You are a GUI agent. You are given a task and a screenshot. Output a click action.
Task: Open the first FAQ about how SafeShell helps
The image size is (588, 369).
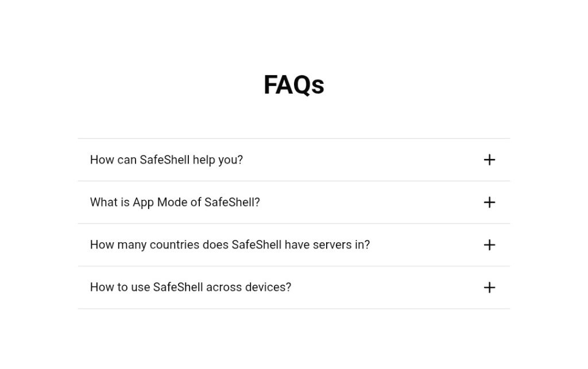pyautogui.click(x=167, y=160)
